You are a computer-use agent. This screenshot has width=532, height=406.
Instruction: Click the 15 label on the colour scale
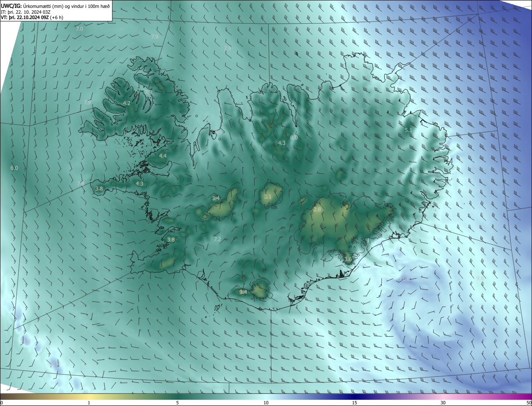pos(355,403)
